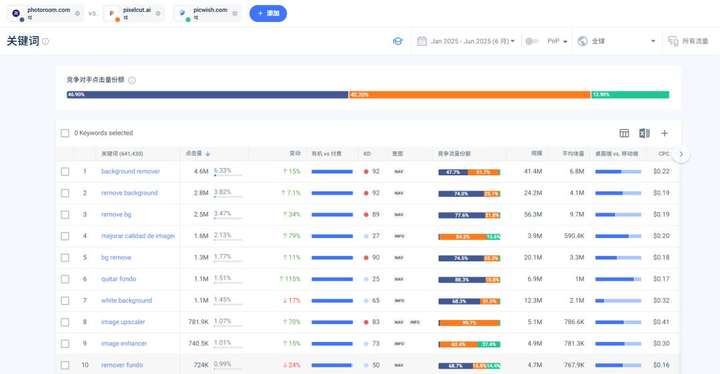
Task: Check the image upscaler row checkbox
Action: coord(65,322)
